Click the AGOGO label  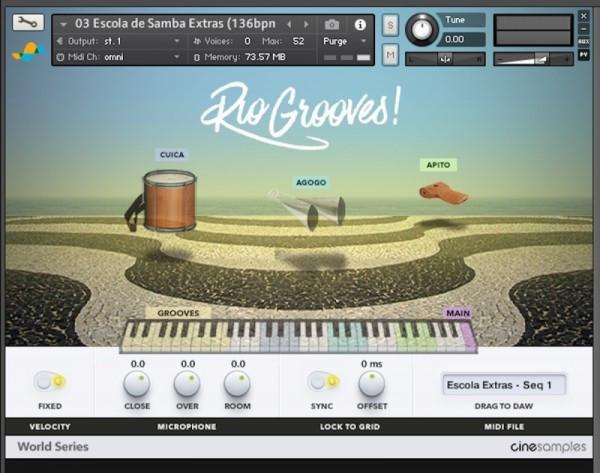(311, 183)
